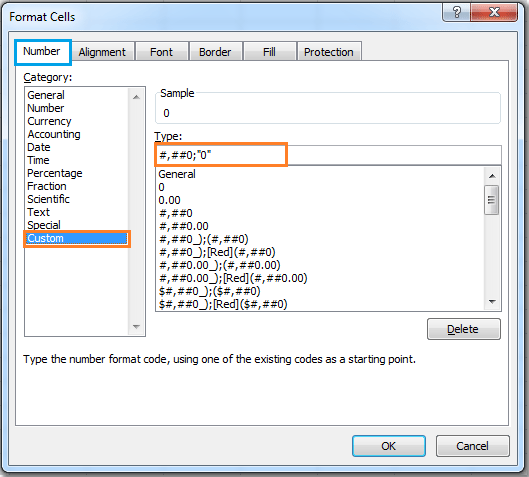Click the Help question mark icon
The image size is (529, 477).
pyautogui.click(x=456, y=12)
